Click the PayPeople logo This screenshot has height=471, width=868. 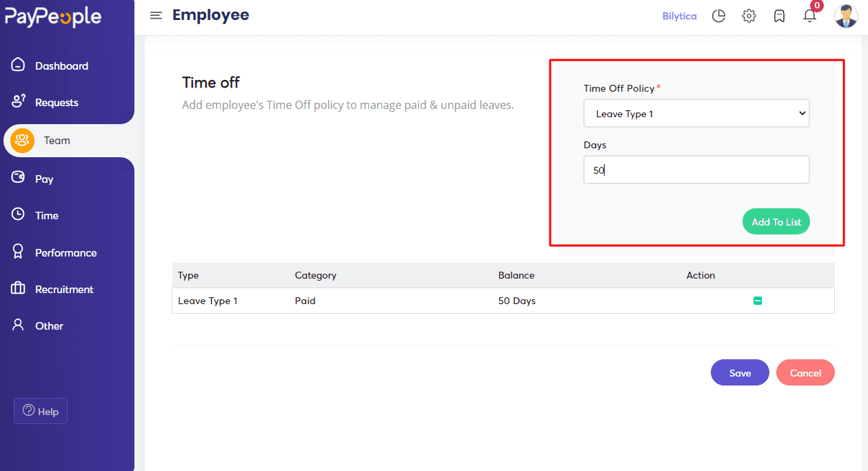pos(53,17)
